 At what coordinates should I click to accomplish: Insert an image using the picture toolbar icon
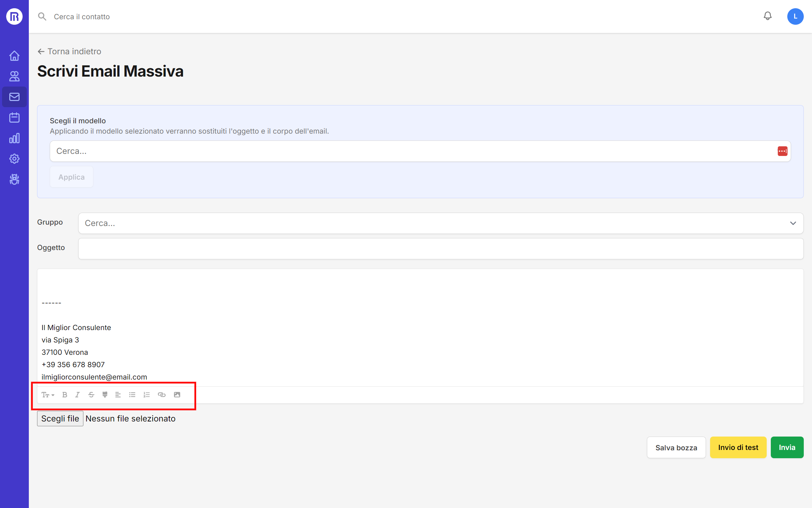(177, 394)
